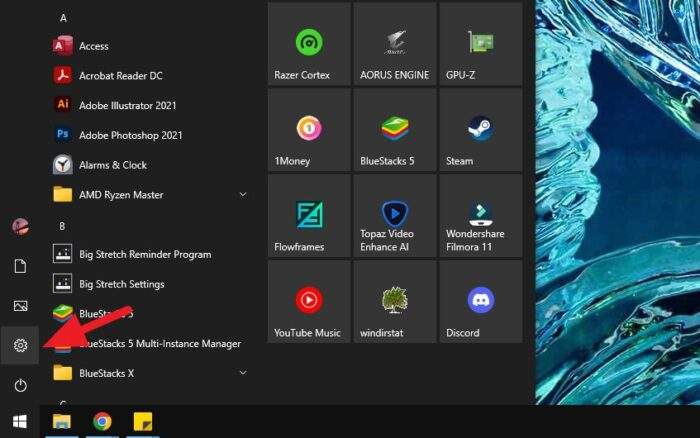
Task: Click the Windows Start button
Action: [20, 421]
